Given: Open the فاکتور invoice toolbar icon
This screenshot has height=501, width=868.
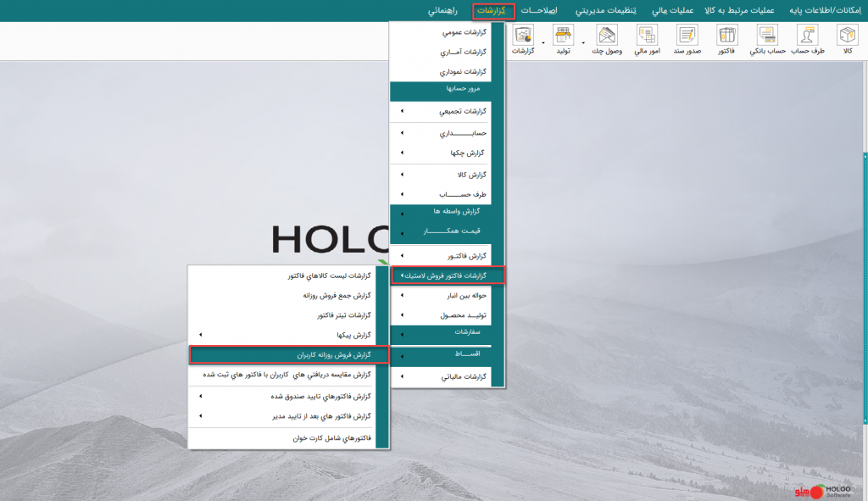Looking at the screenshot, I should point(726,39).
